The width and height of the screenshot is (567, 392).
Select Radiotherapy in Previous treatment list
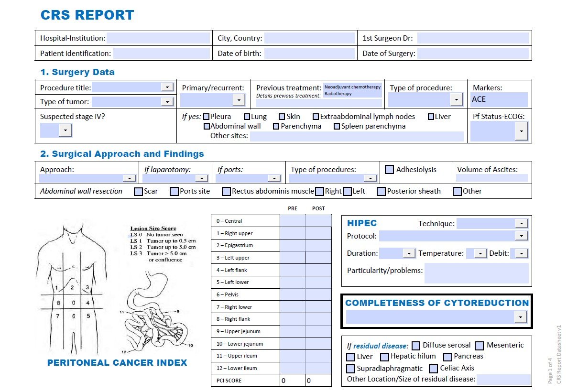(338, 94)
